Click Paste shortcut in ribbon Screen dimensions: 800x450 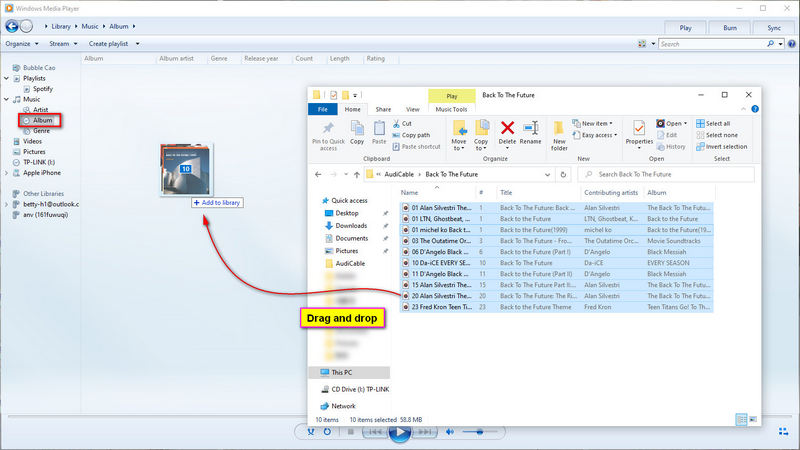[416, 146]
